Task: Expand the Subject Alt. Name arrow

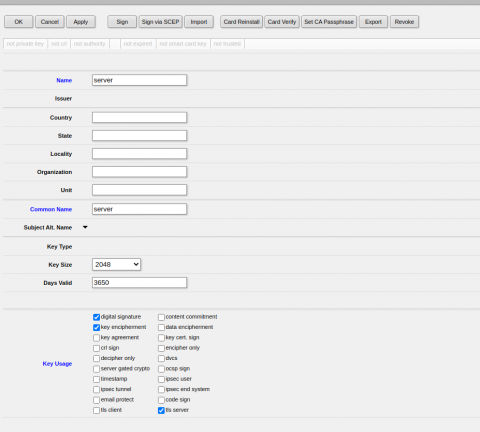Action: click(85, 227)
